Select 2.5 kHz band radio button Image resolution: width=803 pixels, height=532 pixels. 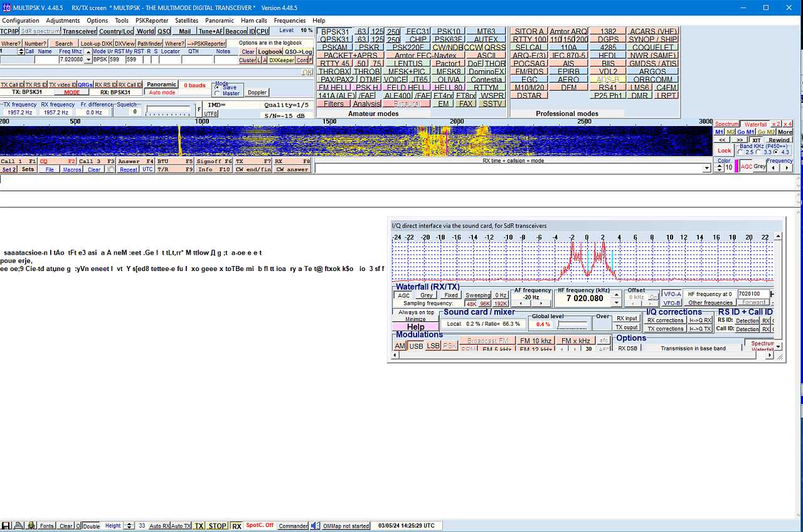pyautogui.click(x=740, y=152)
